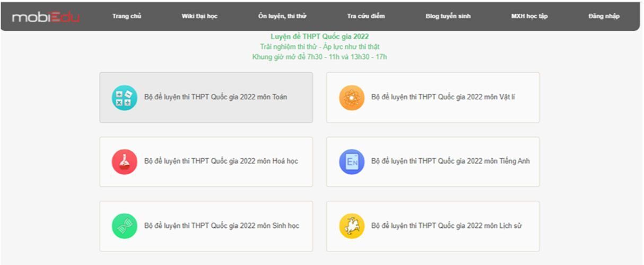This screenshot has width=644, height=265.
Task: Select the Hoá học flask icon
Action: [124, 162]
